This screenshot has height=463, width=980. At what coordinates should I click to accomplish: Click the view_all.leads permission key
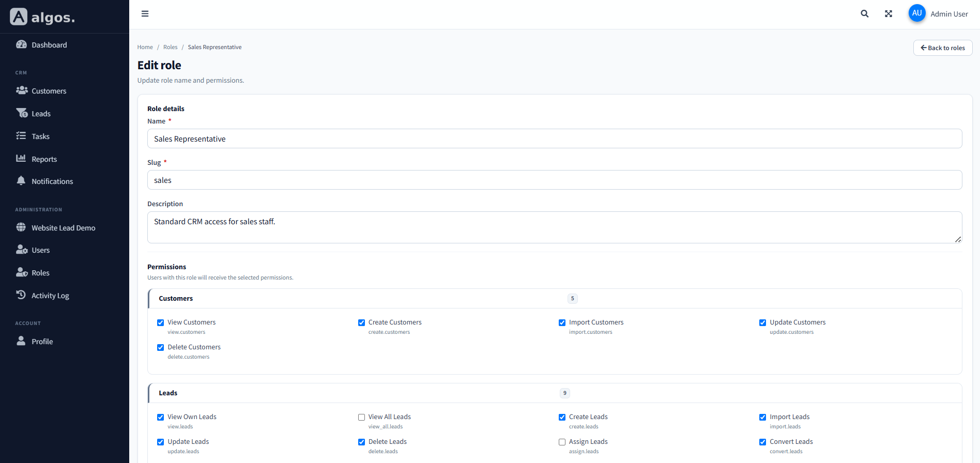click(386, 427)
